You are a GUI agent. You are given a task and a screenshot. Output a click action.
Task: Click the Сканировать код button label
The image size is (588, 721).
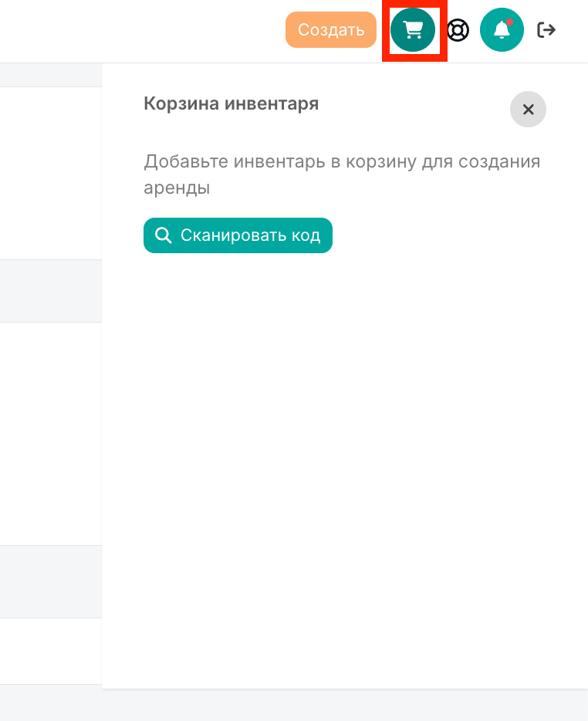tap(250, 235)
